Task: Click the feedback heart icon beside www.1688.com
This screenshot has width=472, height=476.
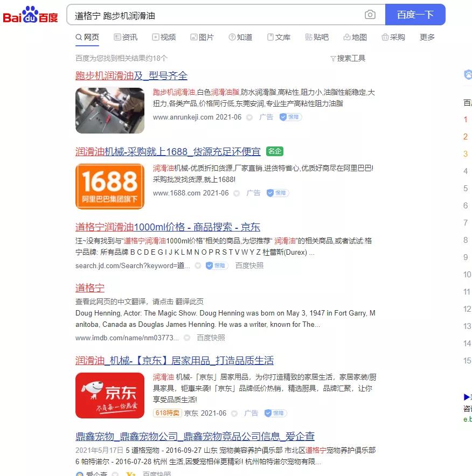Action: click(235, 193)
